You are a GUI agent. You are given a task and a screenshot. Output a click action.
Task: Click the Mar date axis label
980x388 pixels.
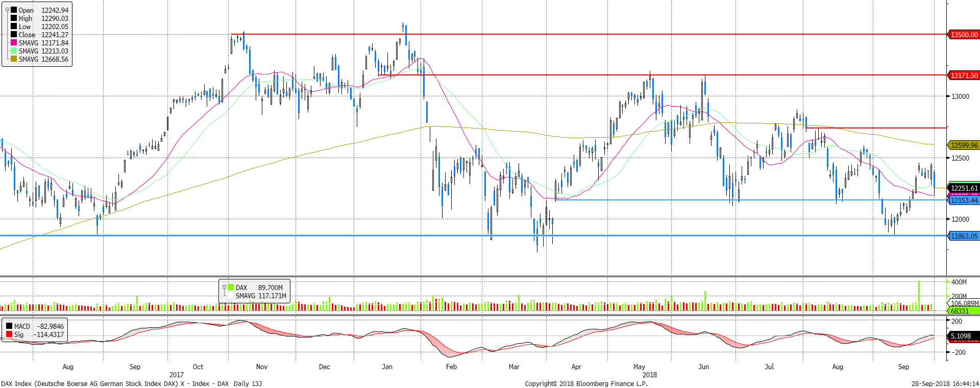(x=514, y=367)
